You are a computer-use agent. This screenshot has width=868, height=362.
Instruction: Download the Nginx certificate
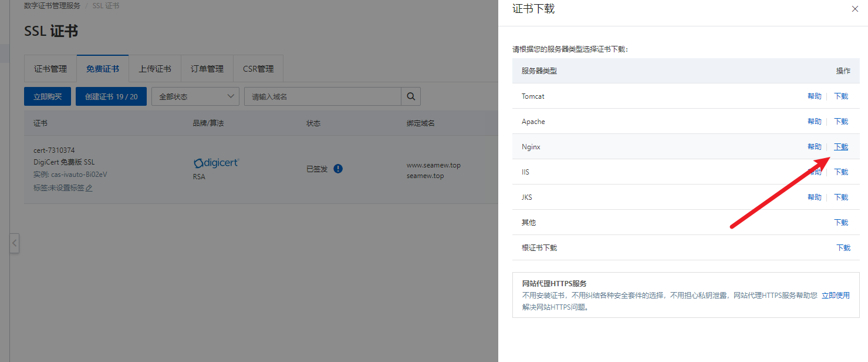[x=841, y=147]
